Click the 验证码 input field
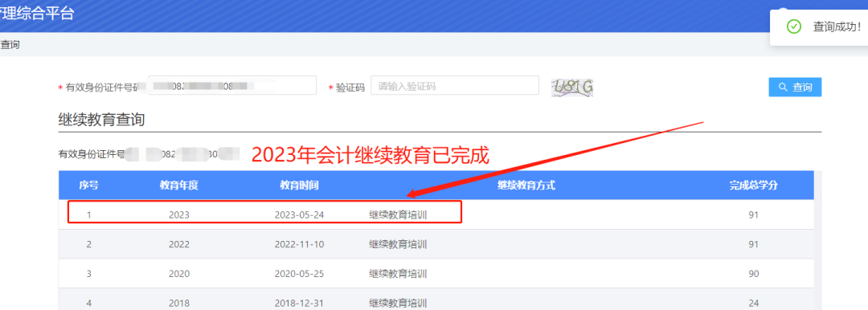Viewport: 868px width, 310px height. point(454,86)
